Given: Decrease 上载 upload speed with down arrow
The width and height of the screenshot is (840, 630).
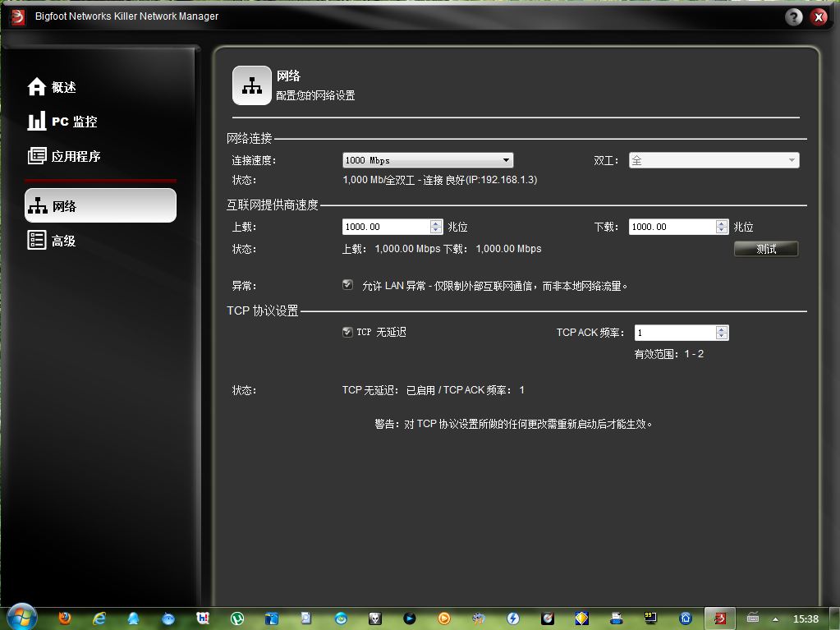Looking at the screenshot, I should pyautogui.click(x=436, y=230).
